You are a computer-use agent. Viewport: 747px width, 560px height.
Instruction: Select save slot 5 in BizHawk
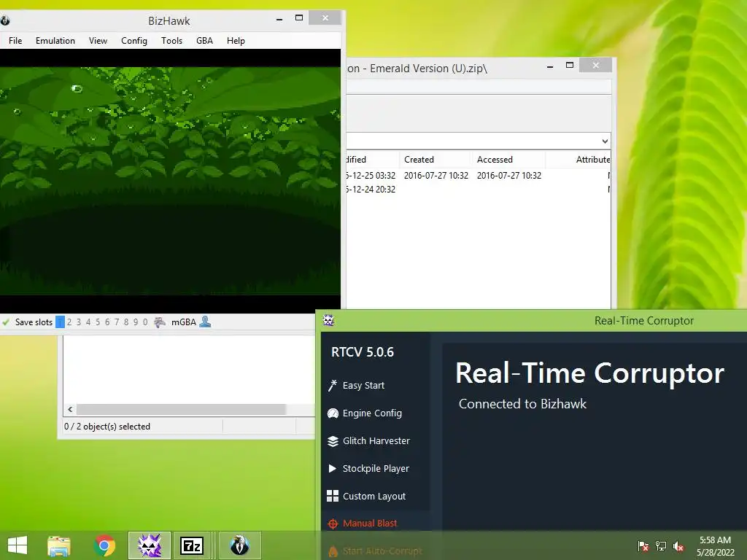(x=98, y=322)
